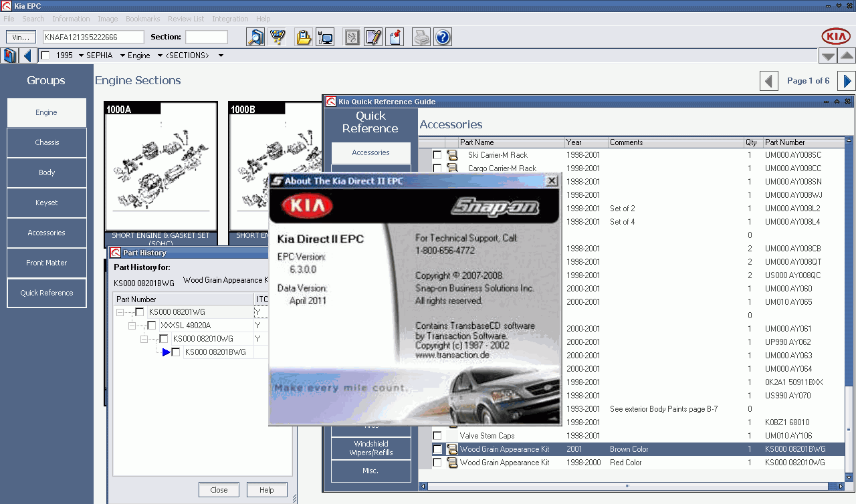This screenshot has height=504, width=856.
Task: Click the pinned note bookmark icon
Action: [395, 37]
